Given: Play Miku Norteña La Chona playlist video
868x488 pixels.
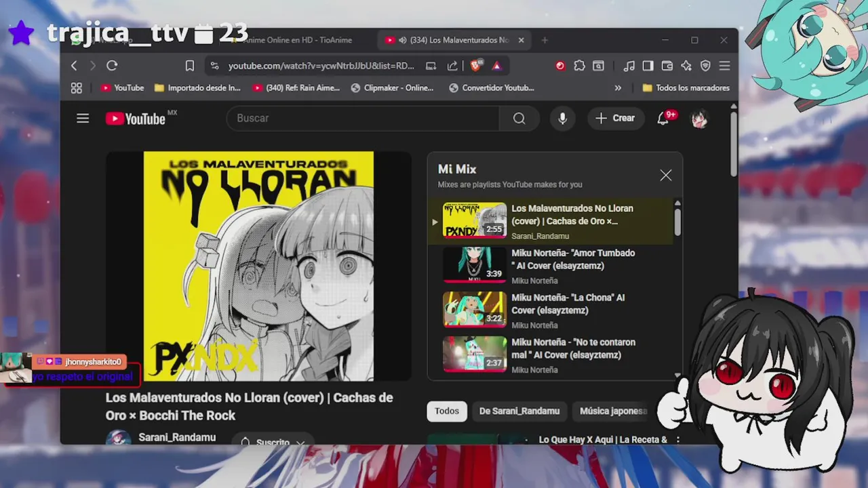Looking at the screenshot, I should pos(551,311).
